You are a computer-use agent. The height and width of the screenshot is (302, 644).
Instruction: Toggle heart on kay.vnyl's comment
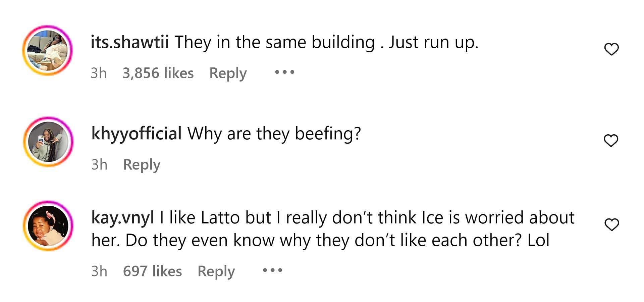point(611,224)
